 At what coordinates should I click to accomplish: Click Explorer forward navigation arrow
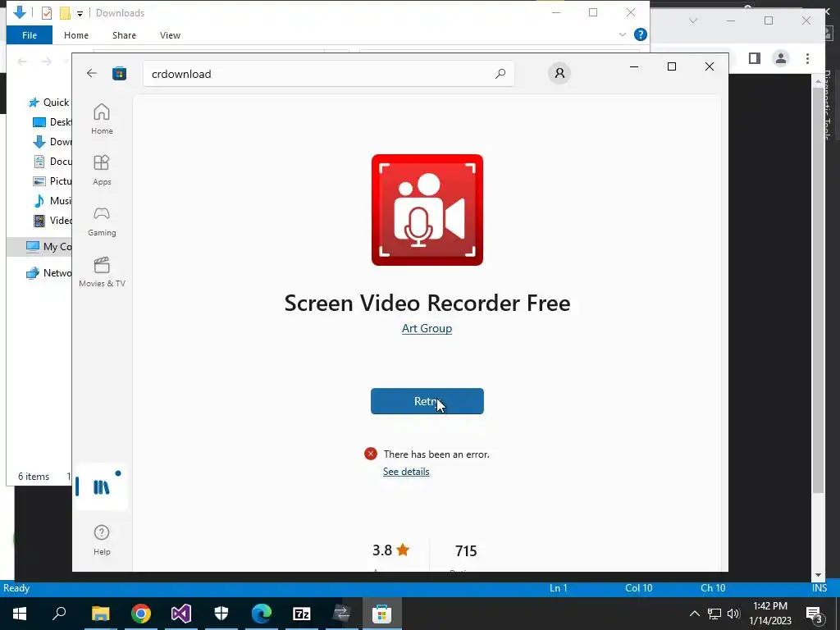coord(47,62)
